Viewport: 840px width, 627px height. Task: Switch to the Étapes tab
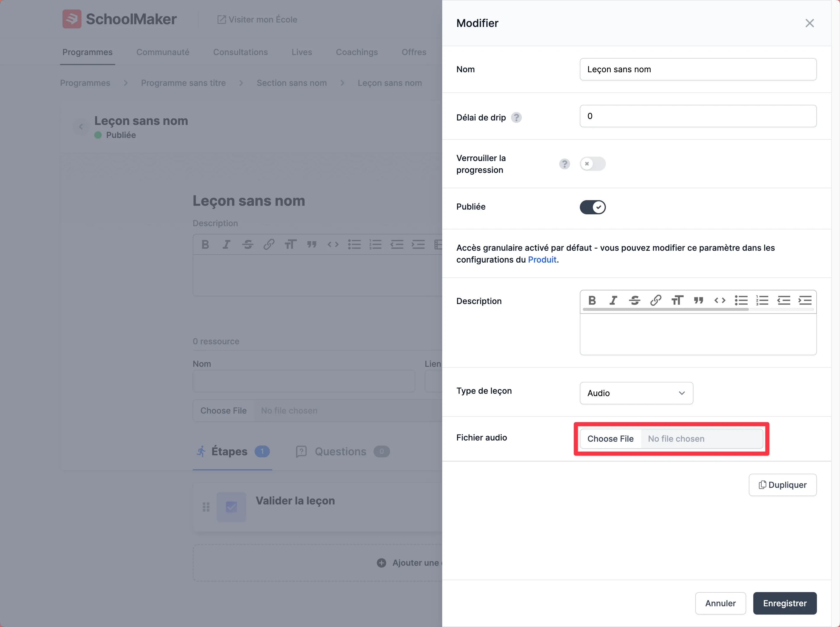(x=233, y=452)
